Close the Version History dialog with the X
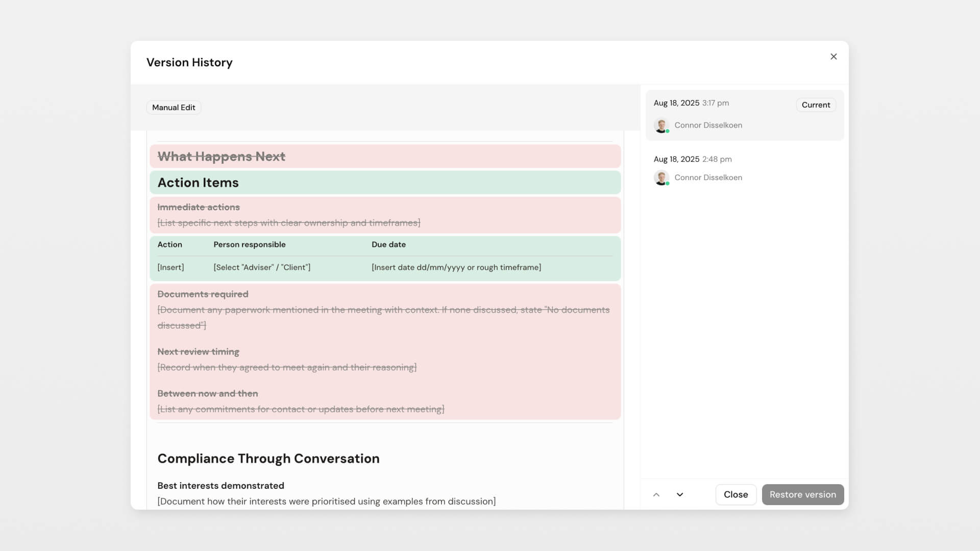 click(834, 57)
